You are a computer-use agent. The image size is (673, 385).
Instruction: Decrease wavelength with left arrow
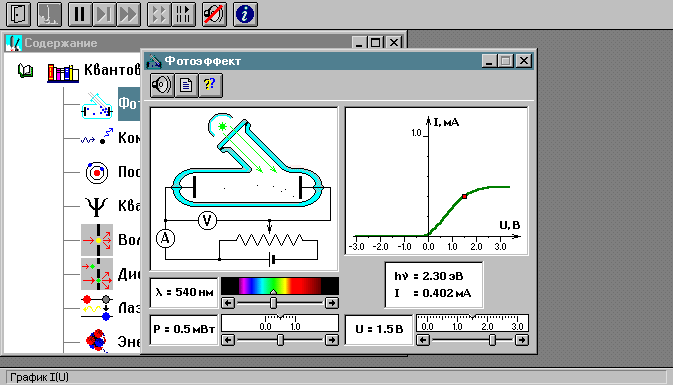[228, 303]
